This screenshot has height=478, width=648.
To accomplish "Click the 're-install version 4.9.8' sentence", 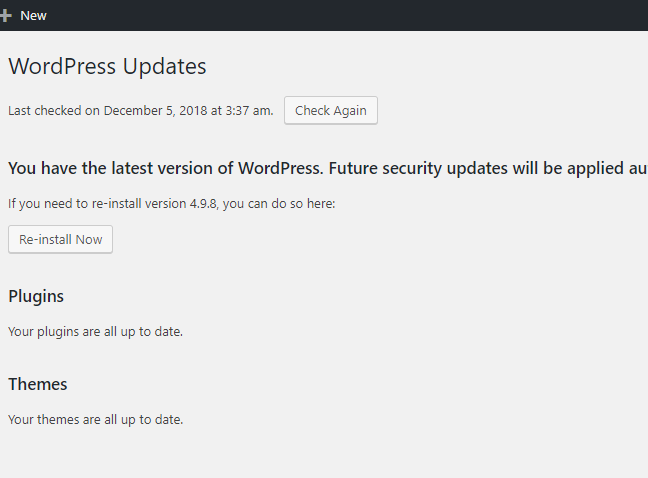I will (x=170, y=204).
